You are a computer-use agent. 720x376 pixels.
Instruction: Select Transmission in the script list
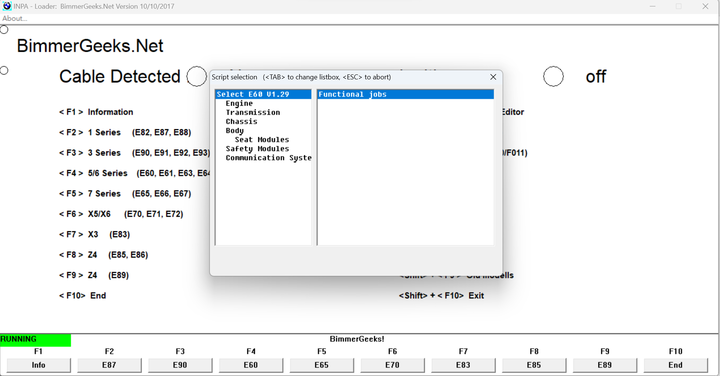[x=253, y=112]
